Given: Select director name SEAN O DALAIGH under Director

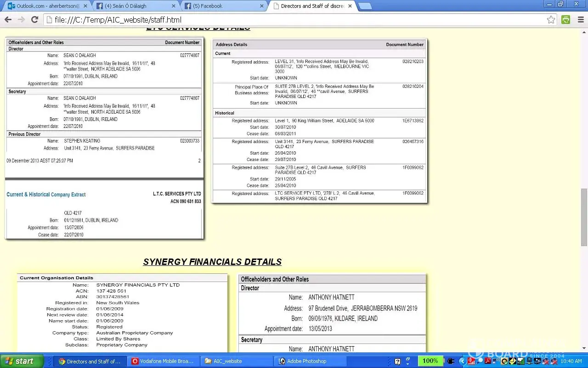Looking at the screenshot, I should point(80,55).
